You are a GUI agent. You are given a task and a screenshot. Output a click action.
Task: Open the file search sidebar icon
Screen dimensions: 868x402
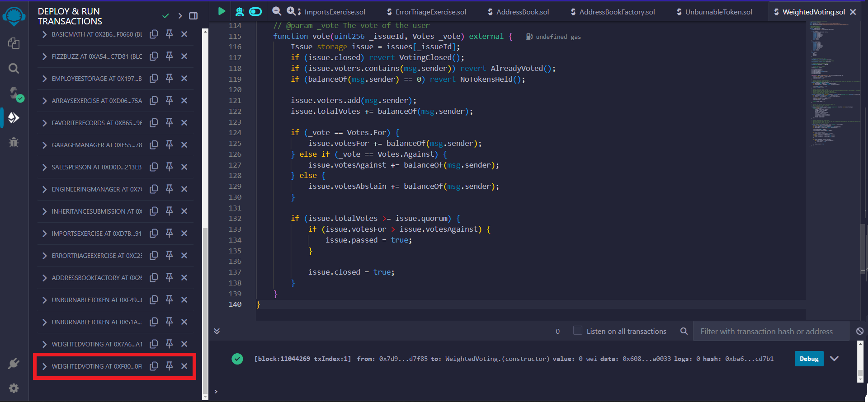pyautogui.click(x=14, y=68)
